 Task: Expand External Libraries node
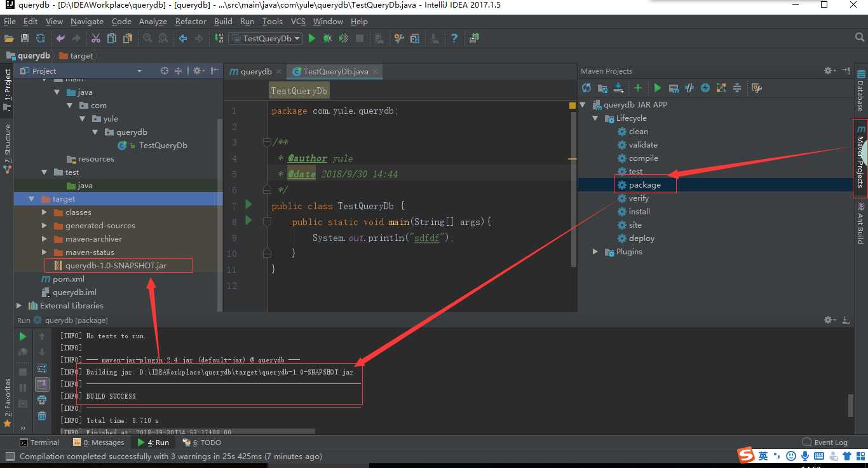pyautogui.click(x=19, y=306)
